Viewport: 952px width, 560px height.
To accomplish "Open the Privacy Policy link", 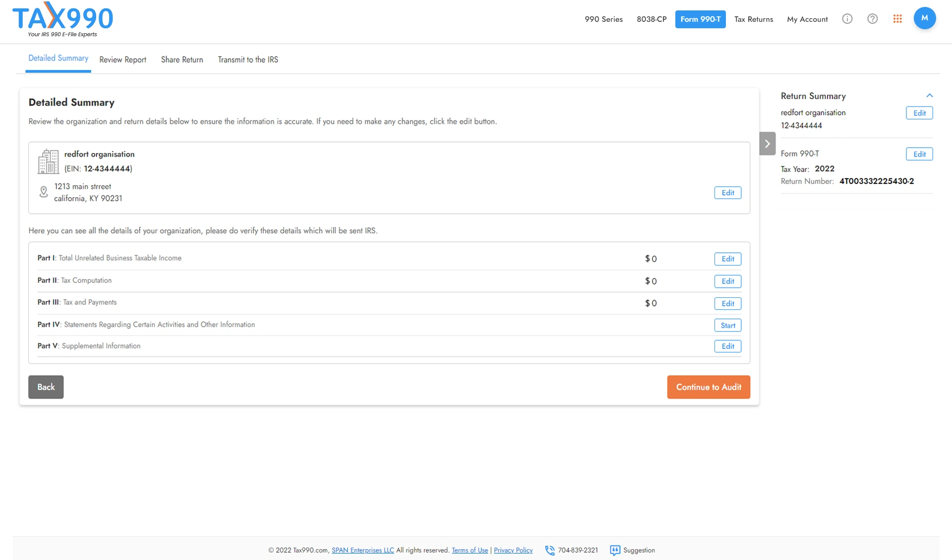I will (x=513, y=550).
